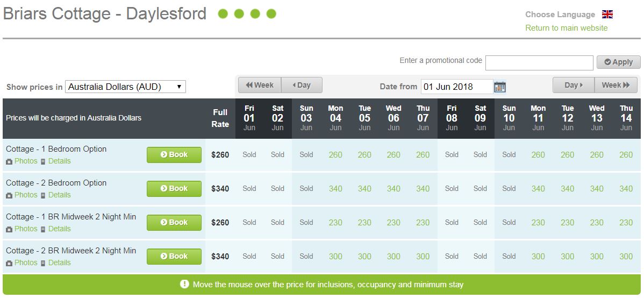This screenshot has height=298, width=644.
Task: Go back one week with Week button
Action: pyautogui.click(x=260, y=85)
